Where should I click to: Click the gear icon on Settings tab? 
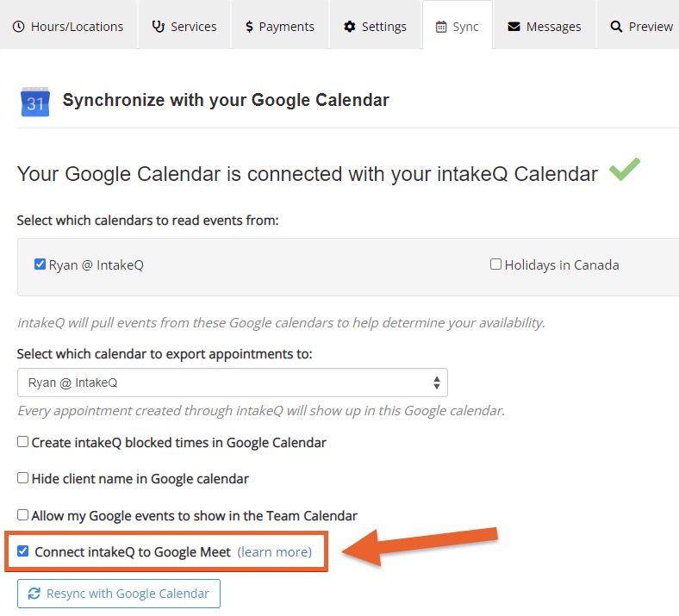tap(350, 27)
